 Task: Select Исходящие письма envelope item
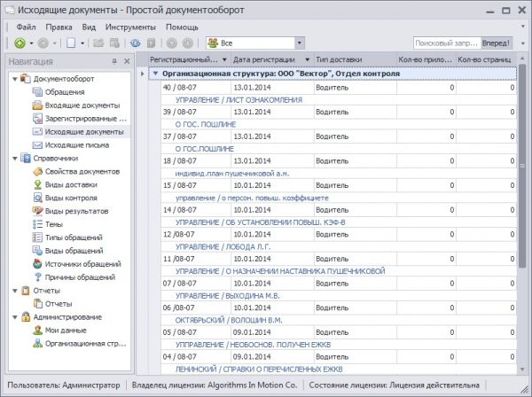pos(75,144)
